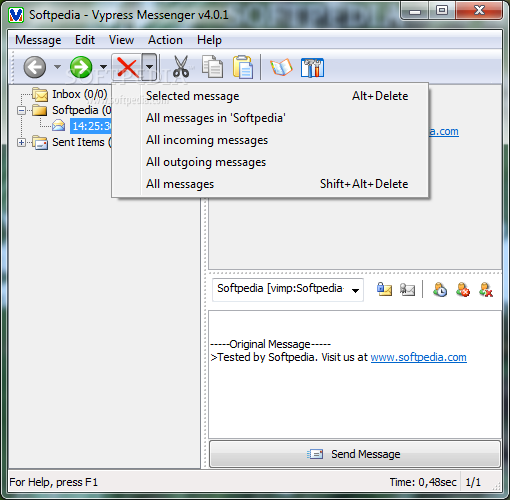Open the Forward button dropdown arrow
Screen dimensions: 510x500
click(104, 67)
